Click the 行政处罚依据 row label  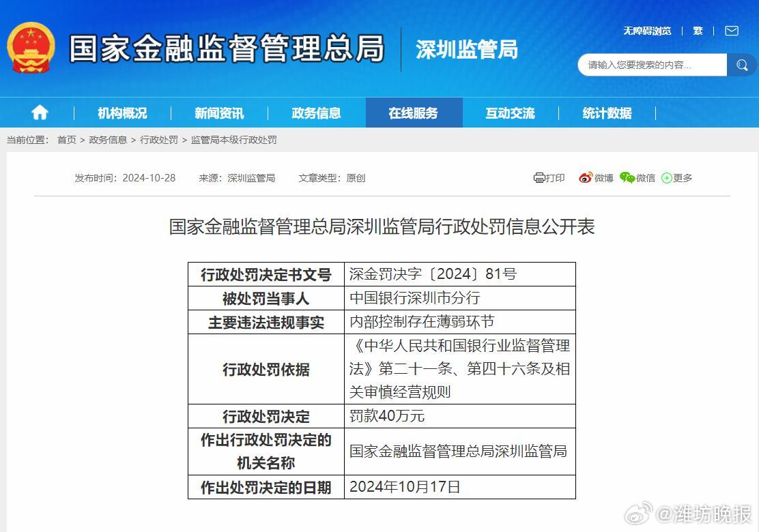click(266, 370)
